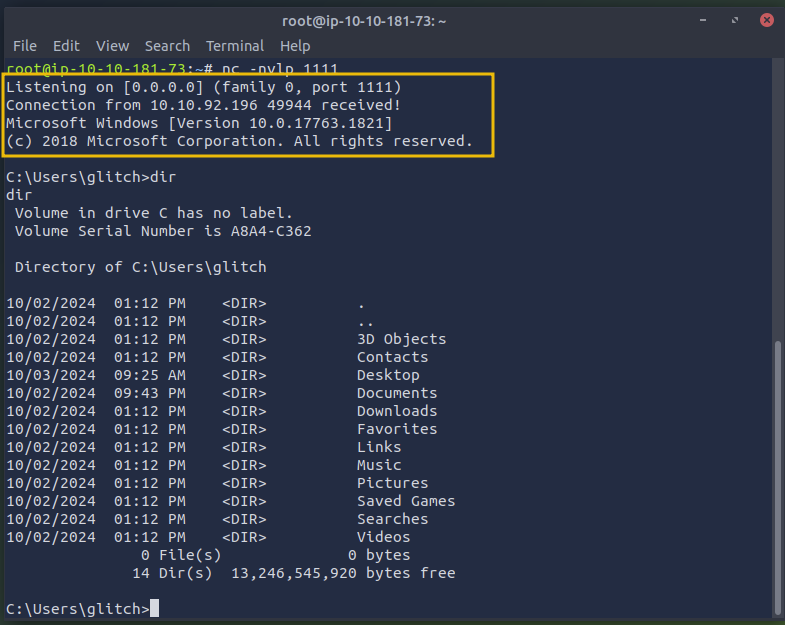The width and height of the screenshot is (785, 625).
Task: Click the '<DIR>' tag on Music row
Action: tap(244, 466)
